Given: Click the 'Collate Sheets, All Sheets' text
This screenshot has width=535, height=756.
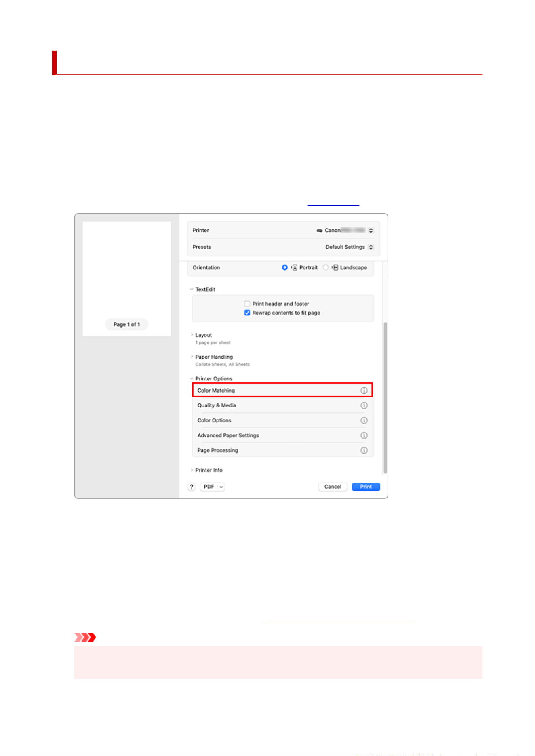Looking at the screenshot, I should (223, 364).
